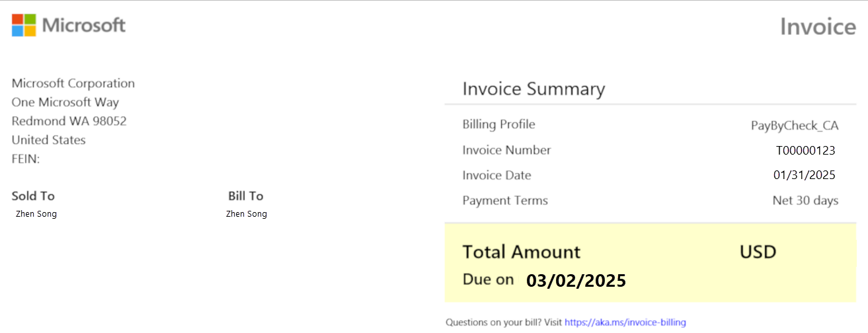Click the Microsoft wordmark text
Viewport: 868px width, 333px height.
click(84, 26)
